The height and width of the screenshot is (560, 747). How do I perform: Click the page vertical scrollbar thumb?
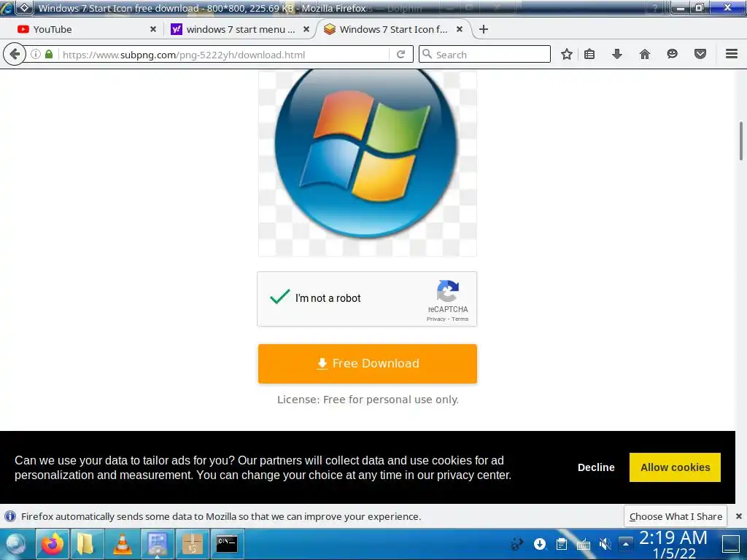click(x=741, y=141)
